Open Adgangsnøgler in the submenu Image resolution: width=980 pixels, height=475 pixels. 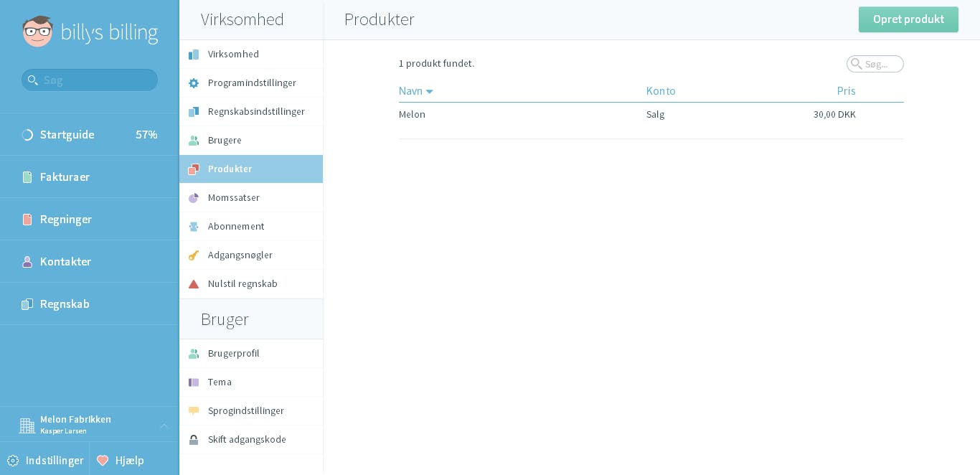tap(251, 255)
